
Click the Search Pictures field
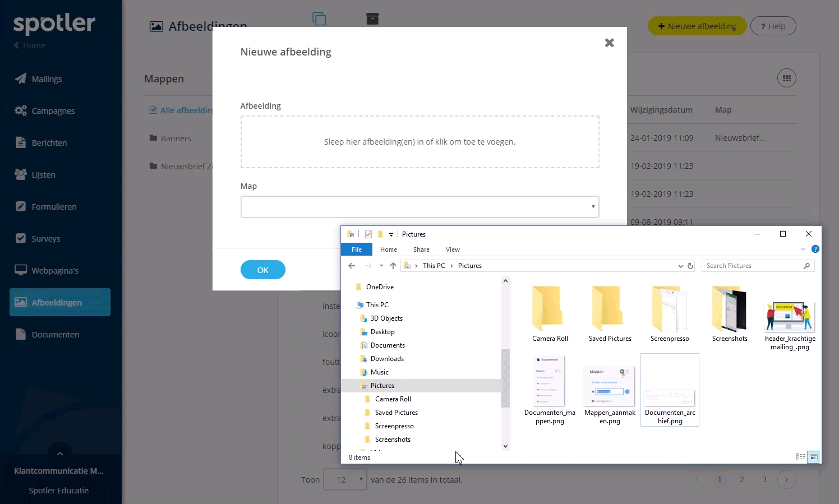point(758,266)
